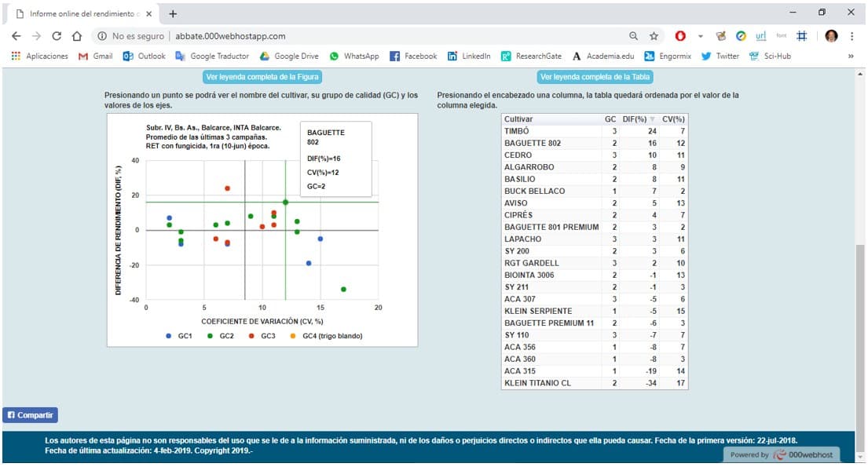868x467 pixels.
Task: Expand the hidden bookmarks overflow chevron
Action: pyautogui.click(x=851, y=57)
